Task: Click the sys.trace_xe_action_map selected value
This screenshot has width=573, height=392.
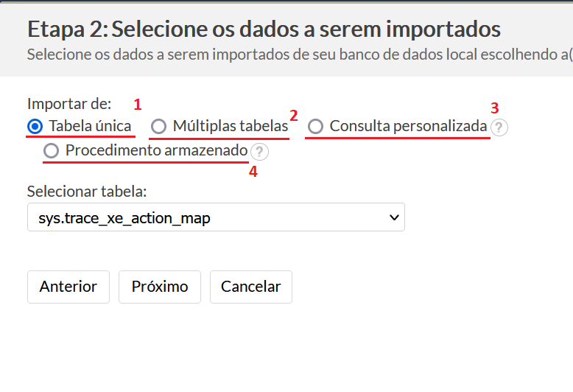Action: point(124,218)
